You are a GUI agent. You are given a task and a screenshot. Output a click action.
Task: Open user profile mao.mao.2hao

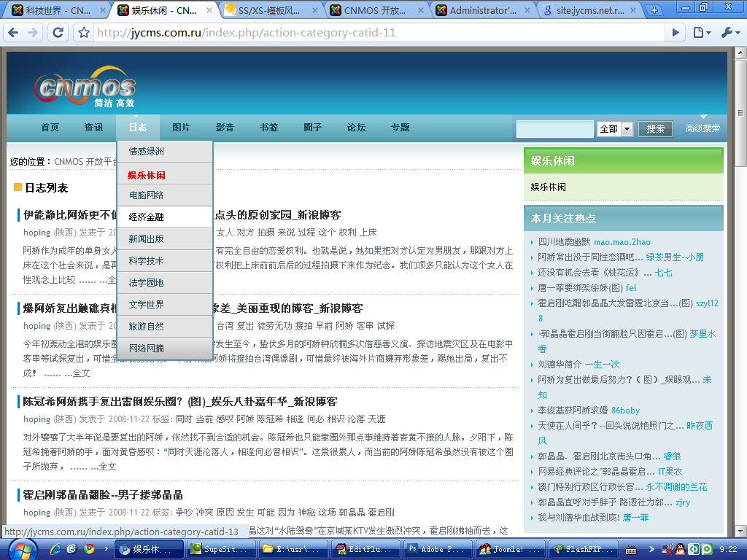(x=622, y=242)
